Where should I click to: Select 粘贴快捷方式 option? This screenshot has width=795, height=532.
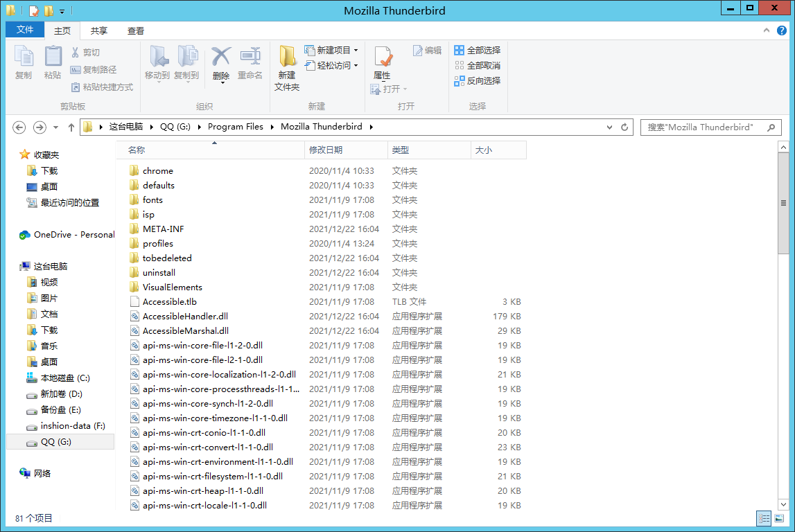coord(102,87)
